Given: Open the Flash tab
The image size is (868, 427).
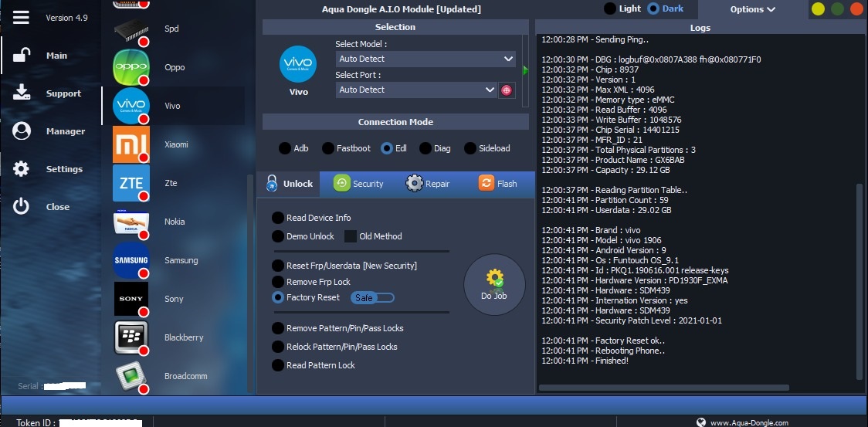Looking at the screenshot, I should tap(497, 184).
